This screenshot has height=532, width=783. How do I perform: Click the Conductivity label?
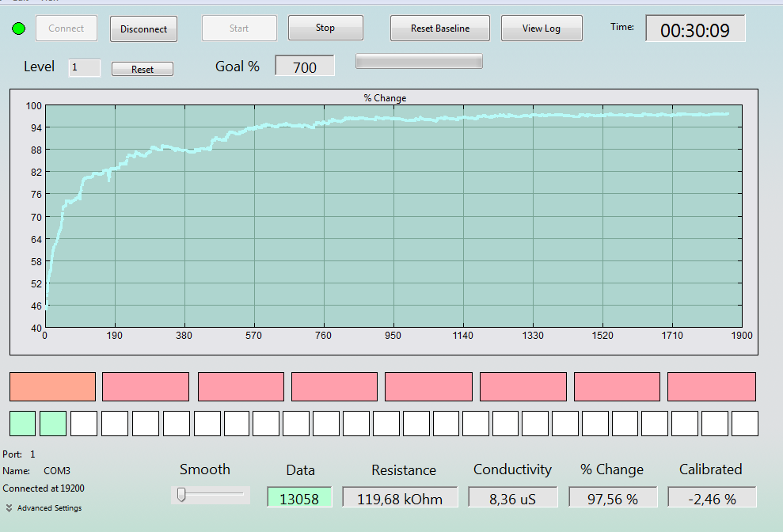point(512,469)
